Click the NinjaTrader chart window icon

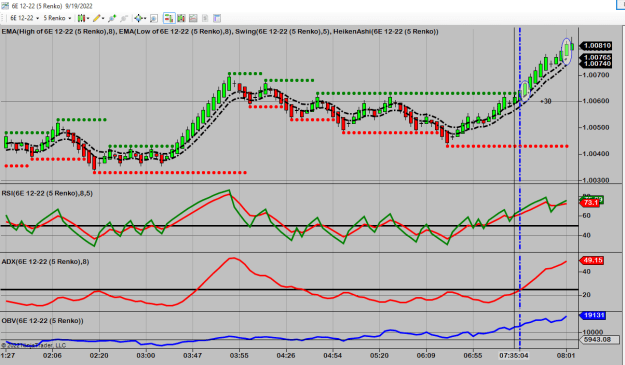point(5,6)
